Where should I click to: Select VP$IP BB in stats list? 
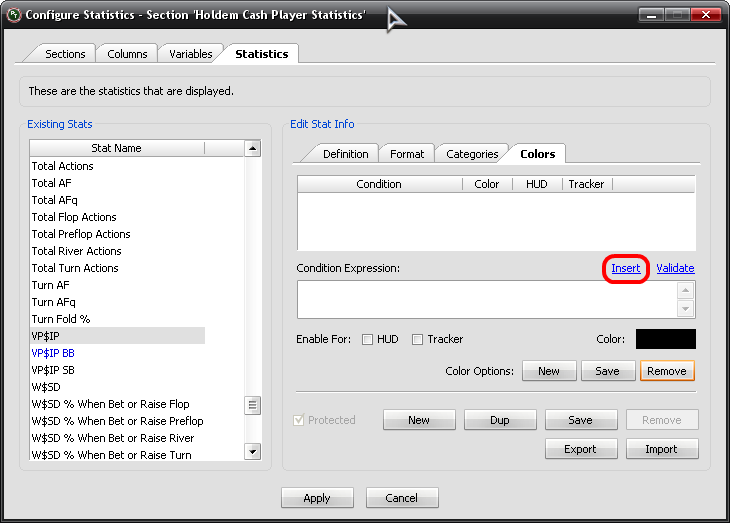53,353
